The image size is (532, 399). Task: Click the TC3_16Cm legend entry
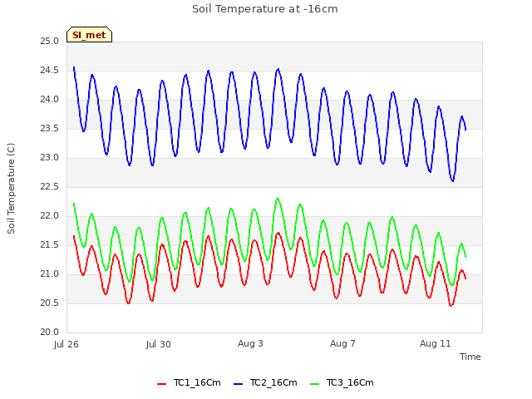[x=342, y=382]
